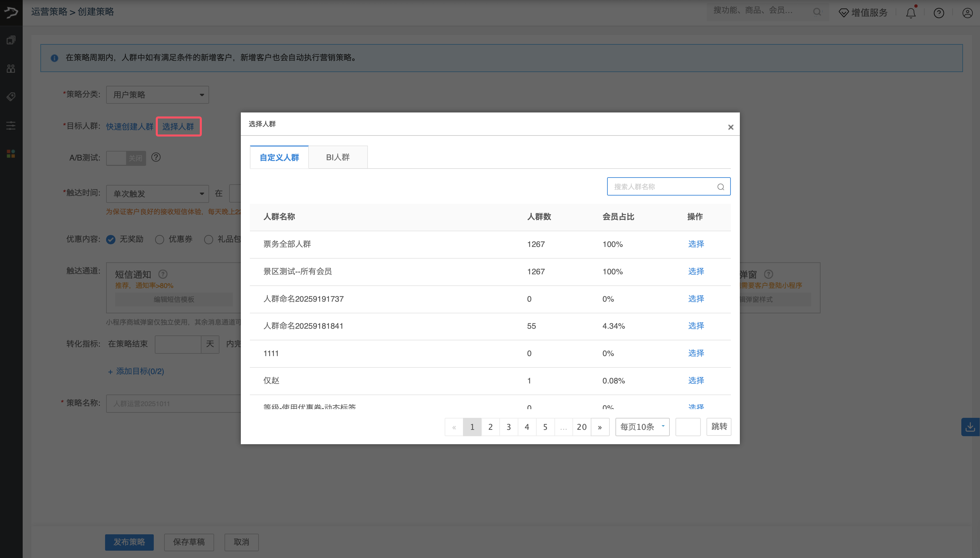Click 选择 for 票务全部人群 row

(695, 244)
